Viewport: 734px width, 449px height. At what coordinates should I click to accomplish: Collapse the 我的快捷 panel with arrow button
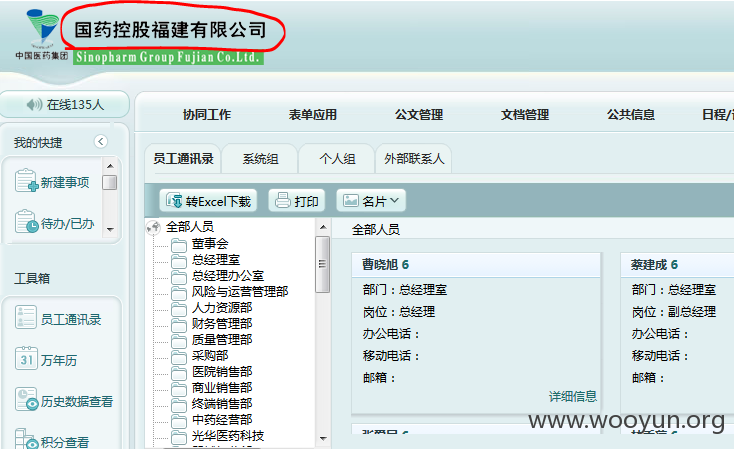click(x=101, y=141)
